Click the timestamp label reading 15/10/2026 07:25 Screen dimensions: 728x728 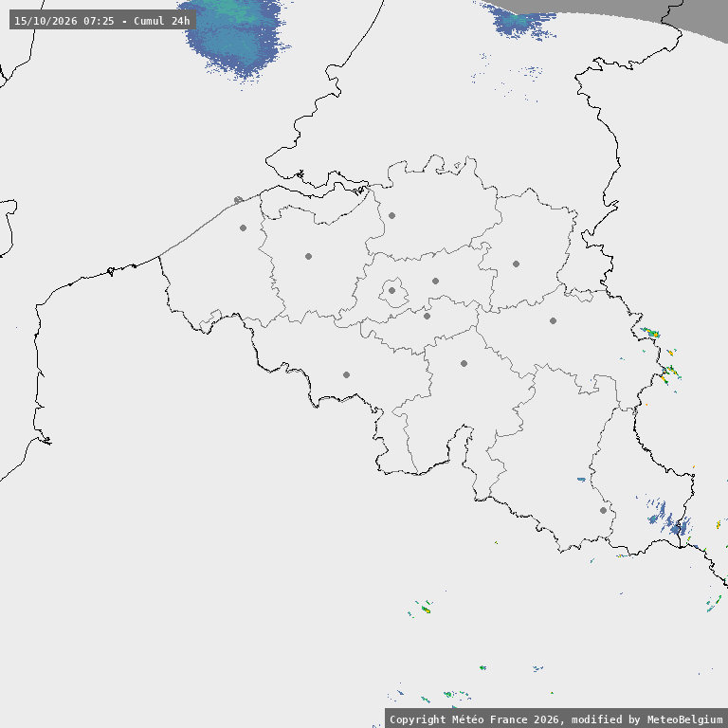click(64, 21)
